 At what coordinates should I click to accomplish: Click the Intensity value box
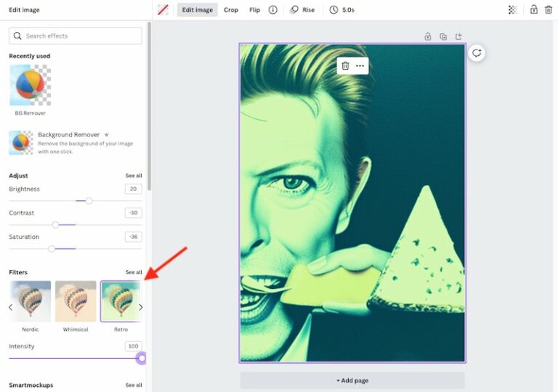[134, 346]
